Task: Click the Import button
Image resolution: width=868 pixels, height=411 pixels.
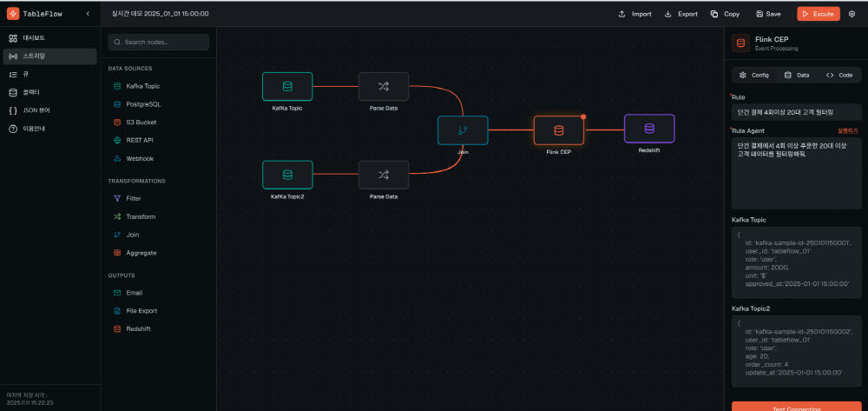Action: [635, 14]
